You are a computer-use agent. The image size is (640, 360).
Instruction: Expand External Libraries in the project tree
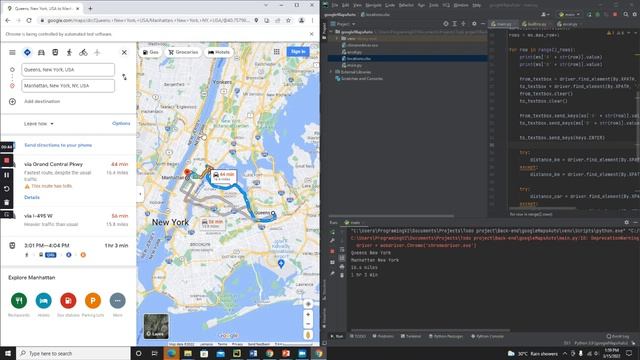331,72
